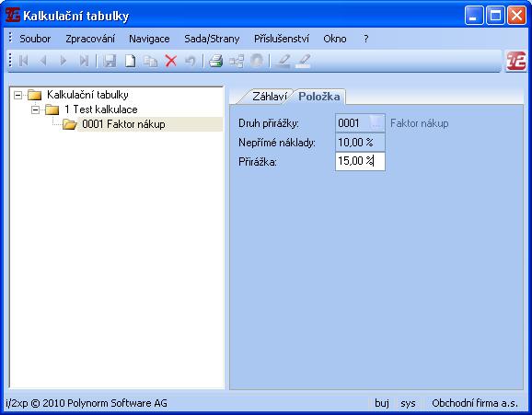Viewport: 532px width, 415px height.
Task: Click the structure tree toolbar icon
Action: (x=237, y=62)
